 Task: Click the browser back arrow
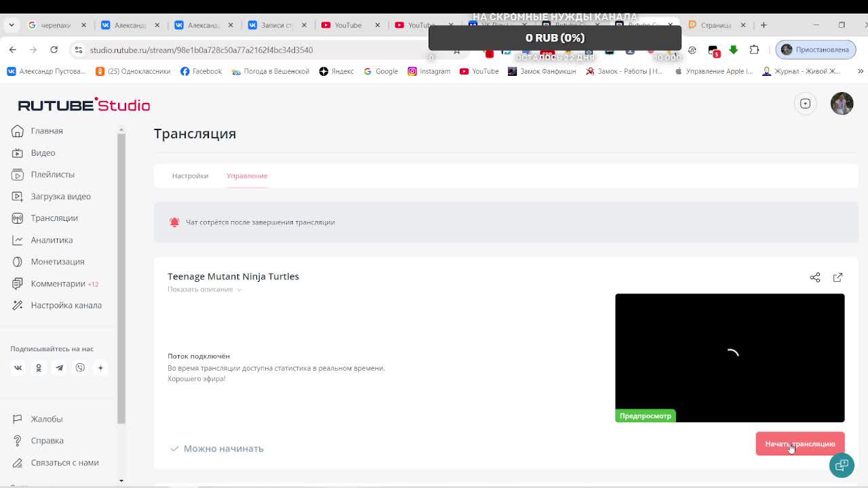pyautogui.click(x=13, y=49)
